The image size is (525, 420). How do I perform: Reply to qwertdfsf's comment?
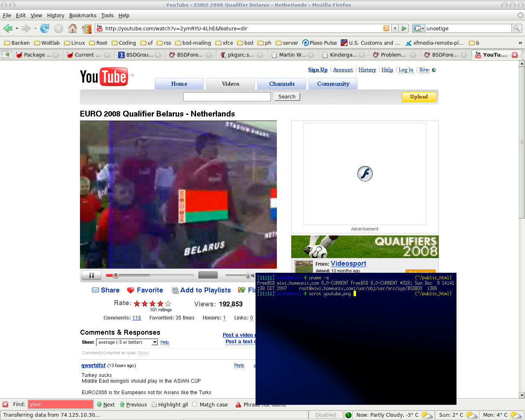pos(239,365)
